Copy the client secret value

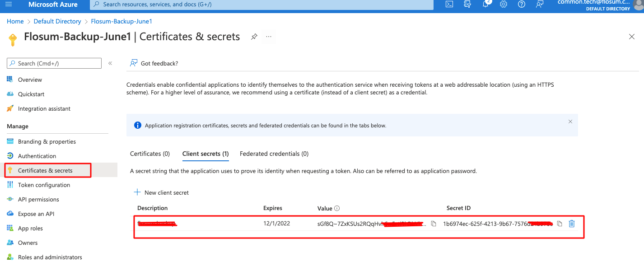click(x=434, y=224)
